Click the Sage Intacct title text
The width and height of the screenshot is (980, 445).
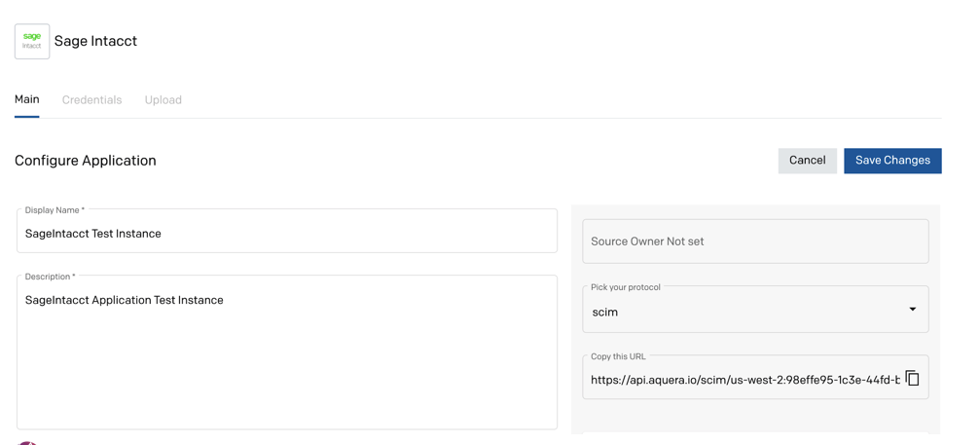pos(95,41)
